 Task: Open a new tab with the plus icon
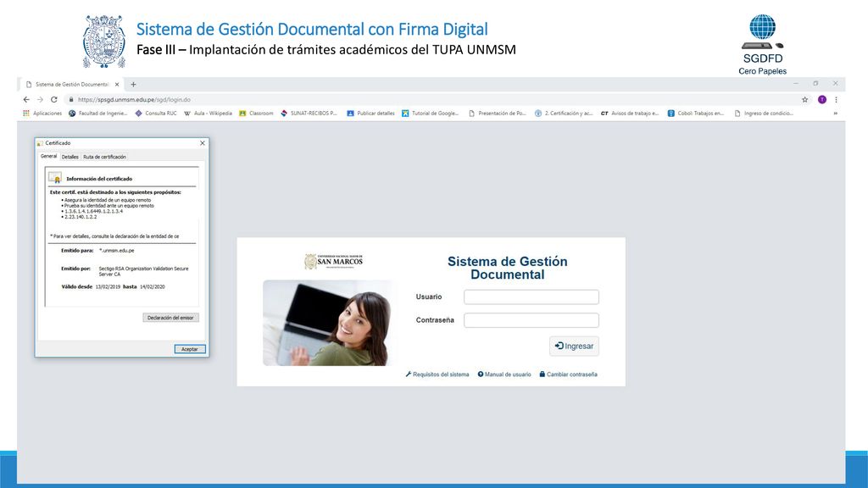pyautogui.click(x=133, y=85)
